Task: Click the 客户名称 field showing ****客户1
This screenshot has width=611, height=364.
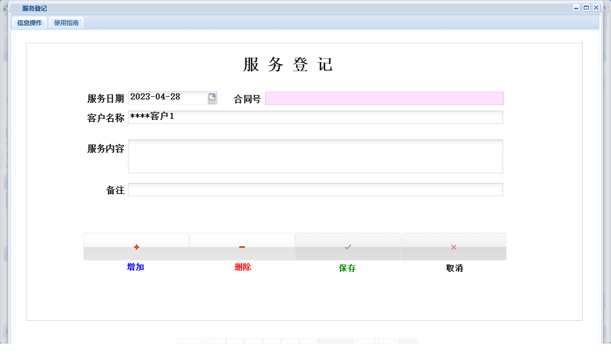Action: [x=315, y=117]
